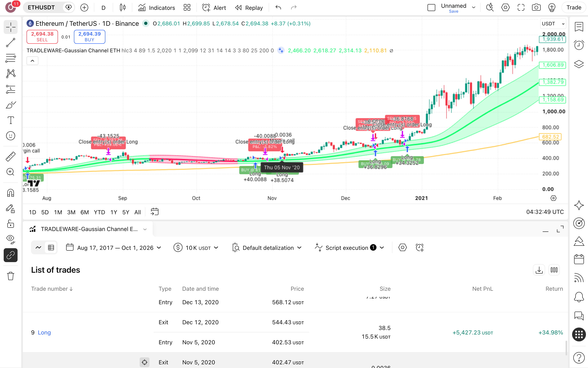This screenshot has width=588, height=368.
Task: Select the text annotation tool
Action: 11,120
